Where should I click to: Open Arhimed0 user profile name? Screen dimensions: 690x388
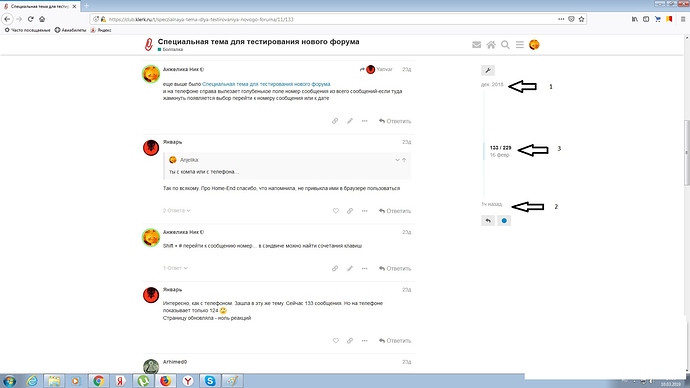point(175,362)
